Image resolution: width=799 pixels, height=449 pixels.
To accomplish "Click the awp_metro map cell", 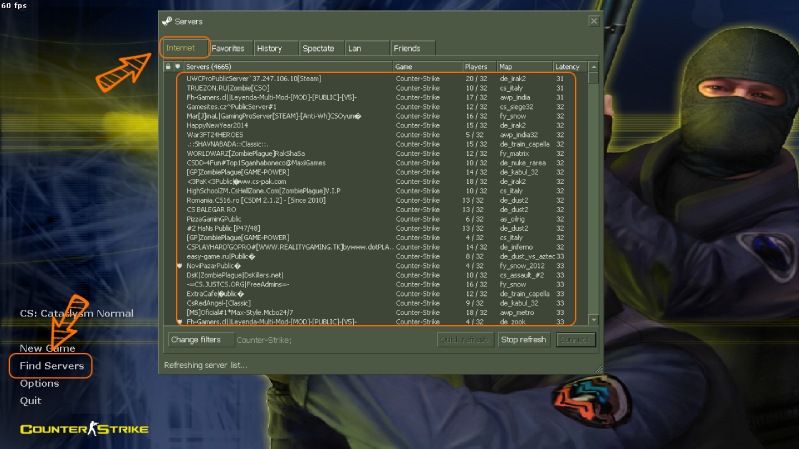I will 517,312.
